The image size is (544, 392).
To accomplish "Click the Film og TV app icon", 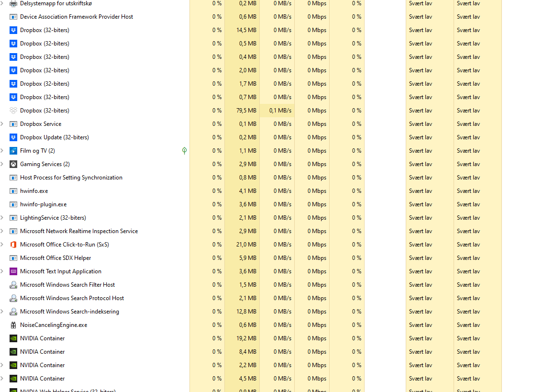I will [x=13, y=151].
